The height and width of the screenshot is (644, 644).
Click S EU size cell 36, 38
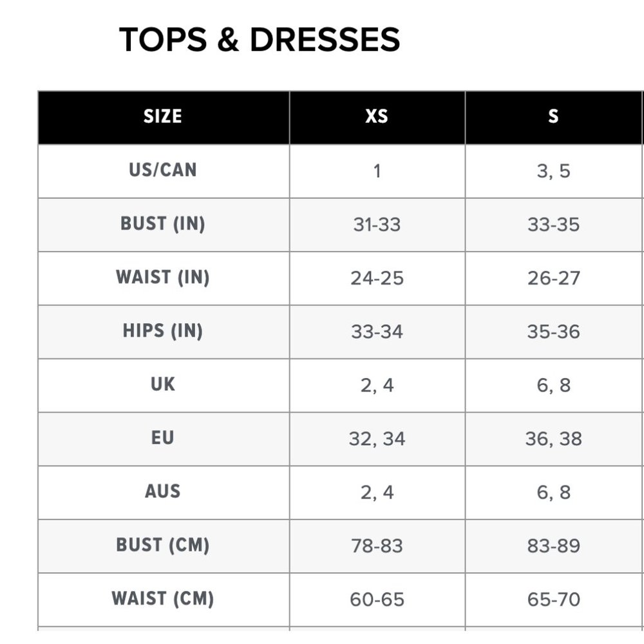pos(554,439)
